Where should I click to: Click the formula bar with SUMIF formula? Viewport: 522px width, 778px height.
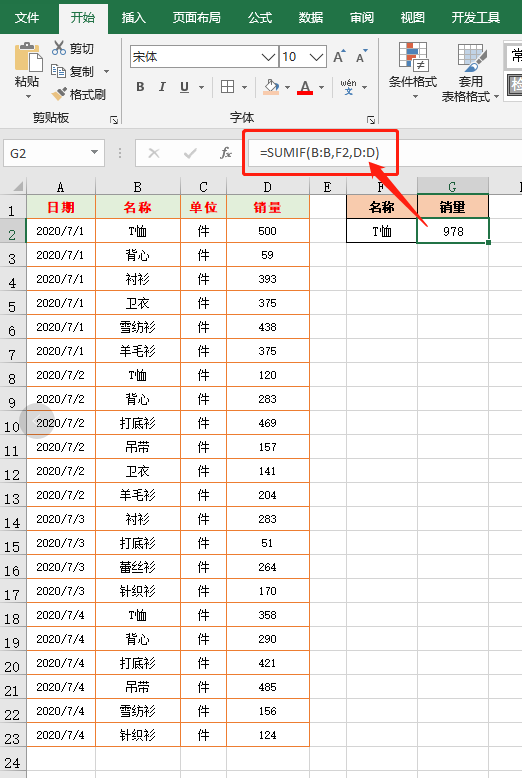click(x=383, y=153)
